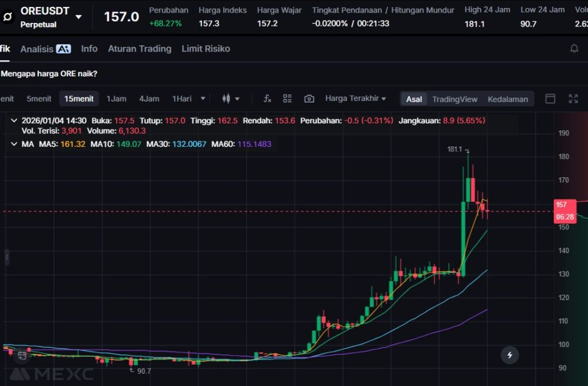Take a chart snapshot with camera icon

[309, 99]
